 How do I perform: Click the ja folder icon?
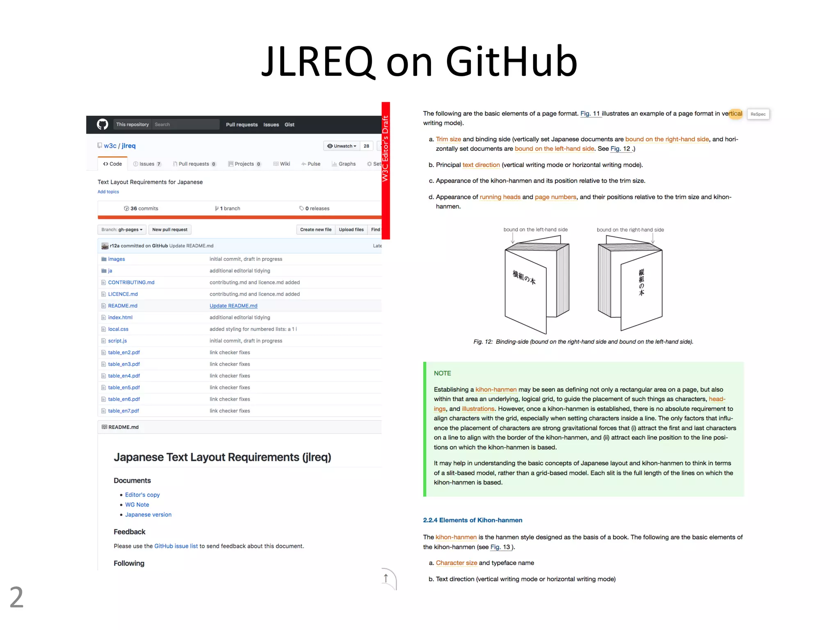click(104, 271)
